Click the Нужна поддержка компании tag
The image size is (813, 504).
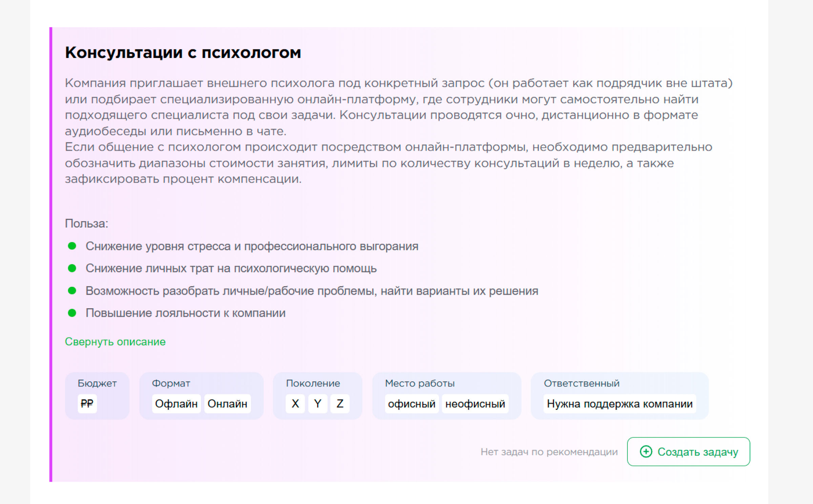point(620,403)
